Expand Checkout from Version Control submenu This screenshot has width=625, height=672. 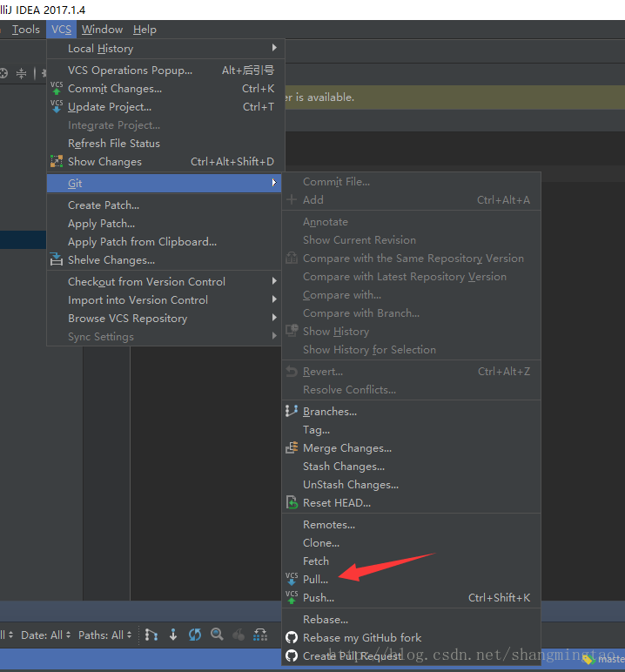pos(165,281)
